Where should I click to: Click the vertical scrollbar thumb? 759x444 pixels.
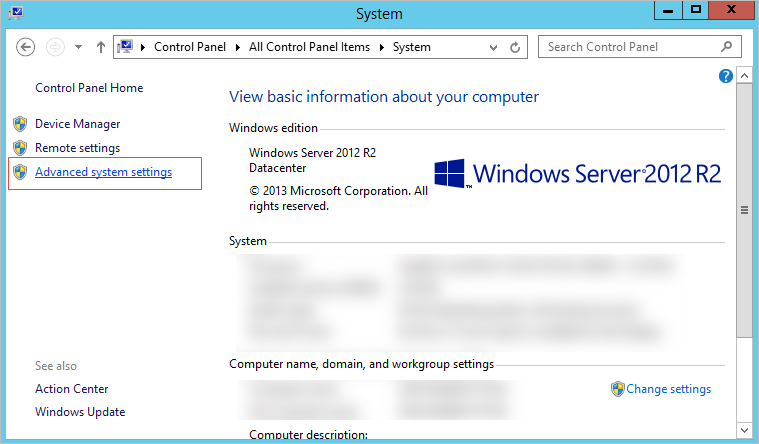(744, 210)
